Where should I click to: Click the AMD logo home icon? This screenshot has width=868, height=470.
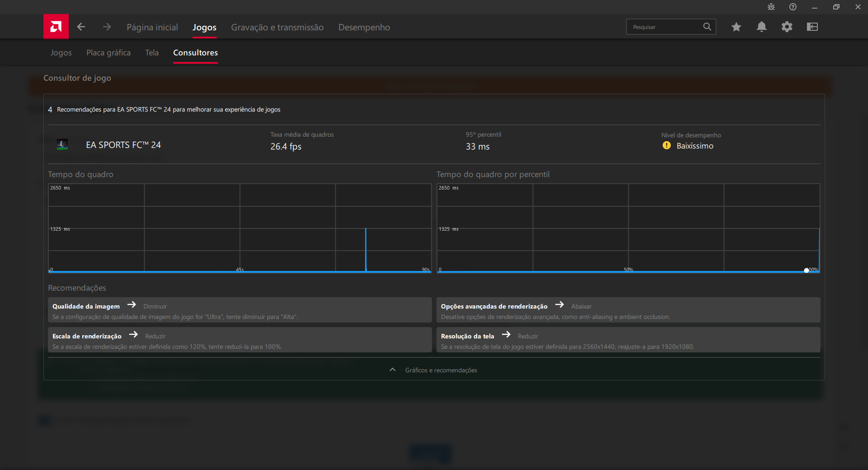56,27
